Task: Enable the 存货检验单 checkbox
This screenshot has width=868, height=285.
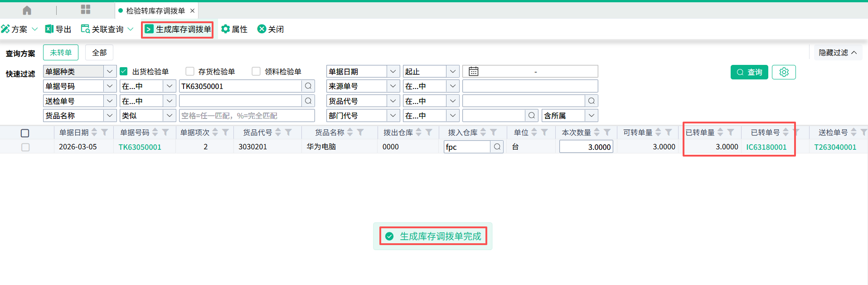Action: click(190, 71)
